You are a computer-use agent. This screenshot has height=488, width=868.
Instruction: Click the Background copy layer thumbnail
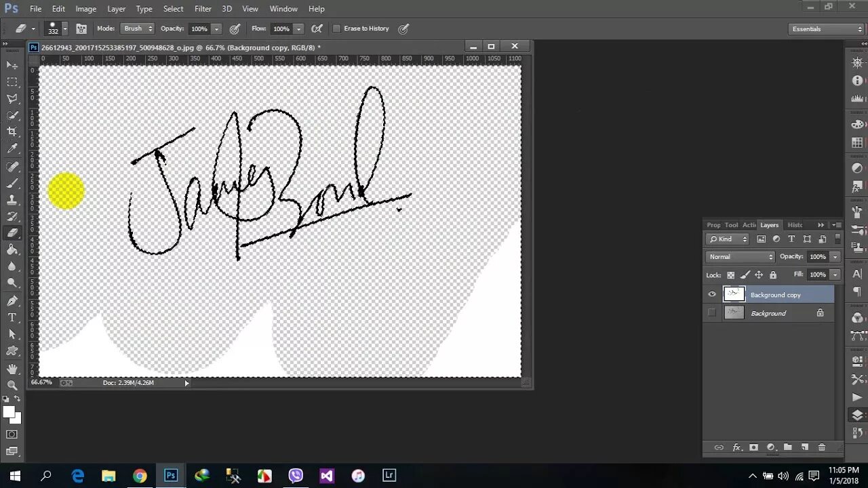pos(734,294)
